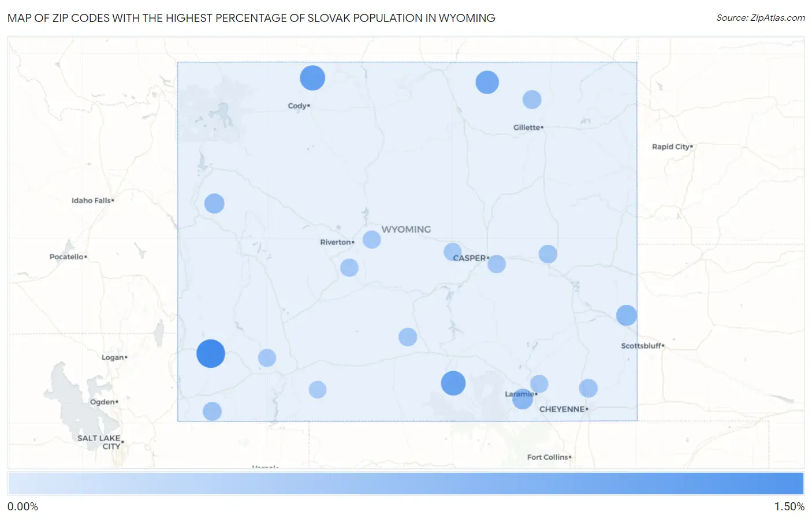
Task: Click the Fort Collins label
Action: [x=548, y=457]
